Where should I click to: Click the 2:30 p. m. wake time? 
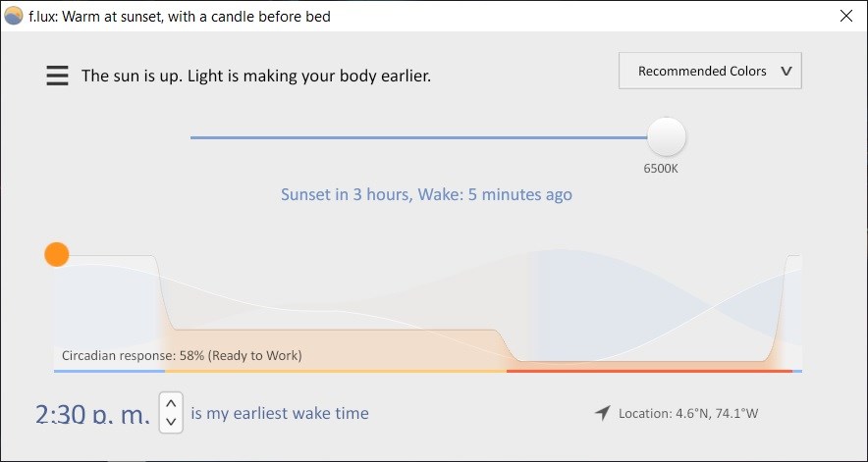coord(92,414)
